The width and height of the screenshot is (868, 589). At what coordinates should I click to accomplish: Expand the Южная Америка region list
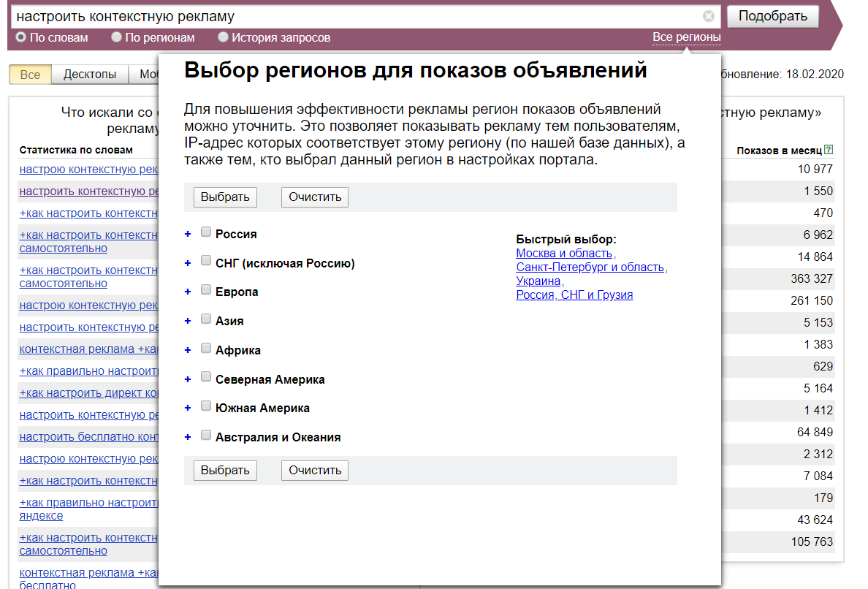coord(188,408)
